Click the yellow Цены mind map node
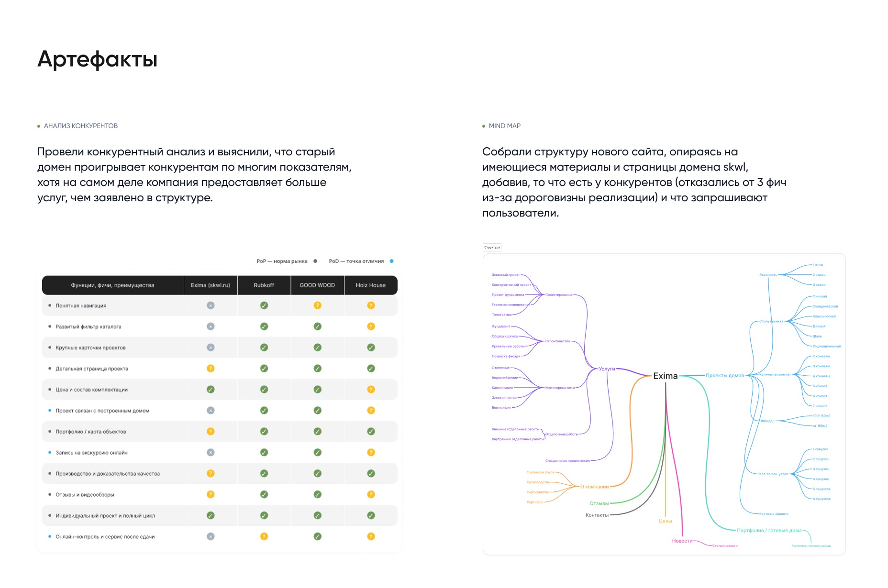Viewport: 888px width, 588px height. (666, 522)
